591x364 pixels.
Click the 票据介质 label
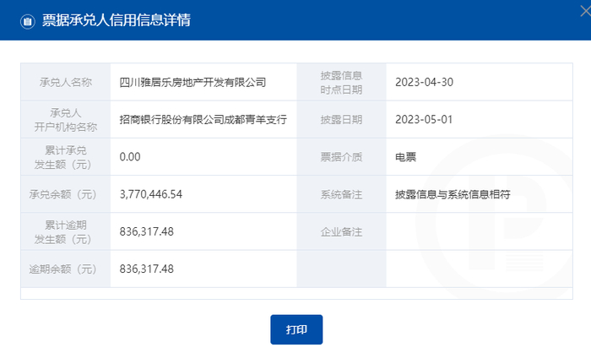pos(341,157)
